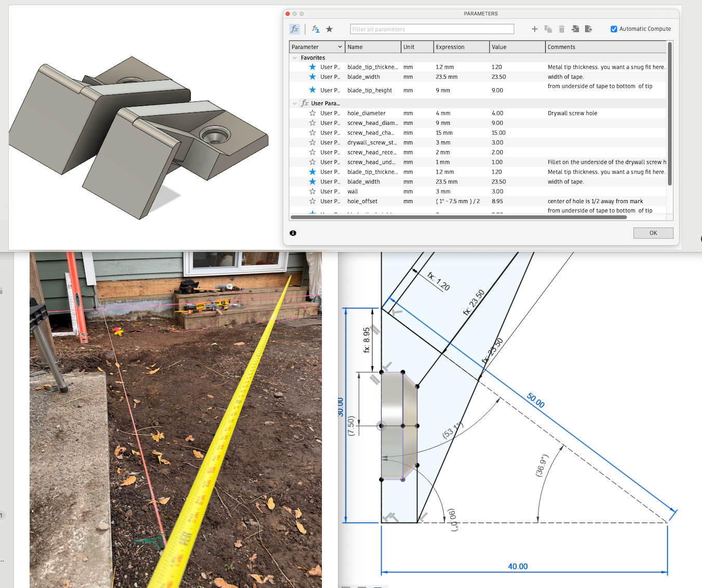
Task: Click the parameters table horizontal scrollbar
Action: 459,217
